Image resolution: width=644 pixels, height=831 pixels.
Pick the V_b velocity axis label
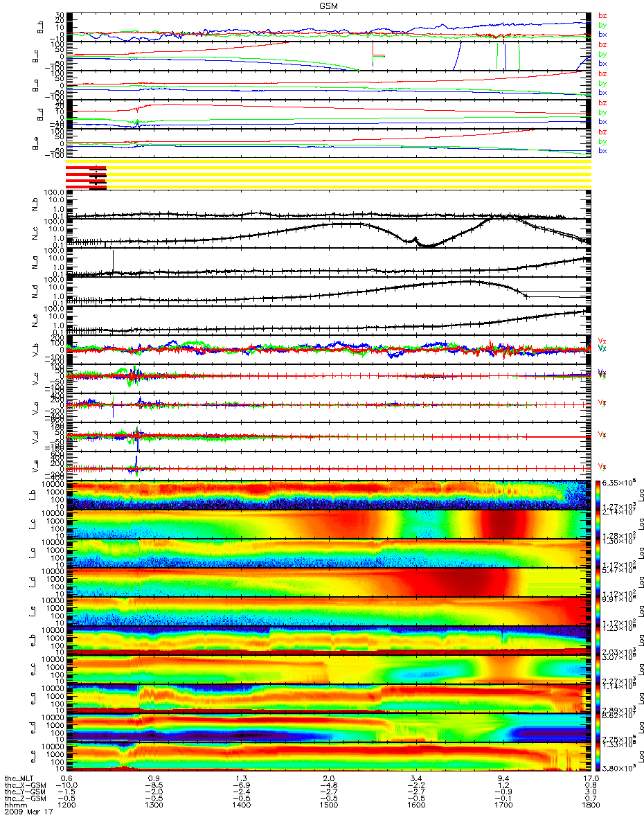35,350
